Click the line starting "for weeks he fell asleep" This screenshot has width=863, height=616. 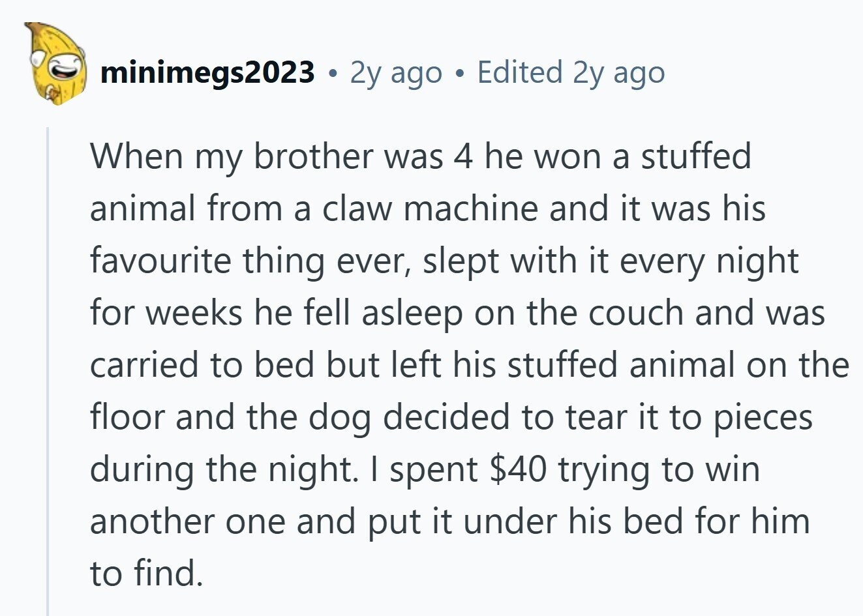coord(457,314)
